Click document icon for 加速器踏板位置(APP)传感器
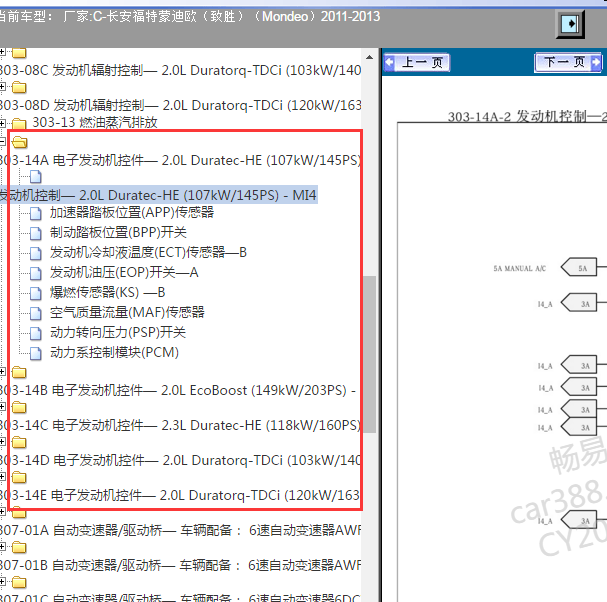Image resolution: width=607 pixels, height=602 pixels. click(36, 213)
